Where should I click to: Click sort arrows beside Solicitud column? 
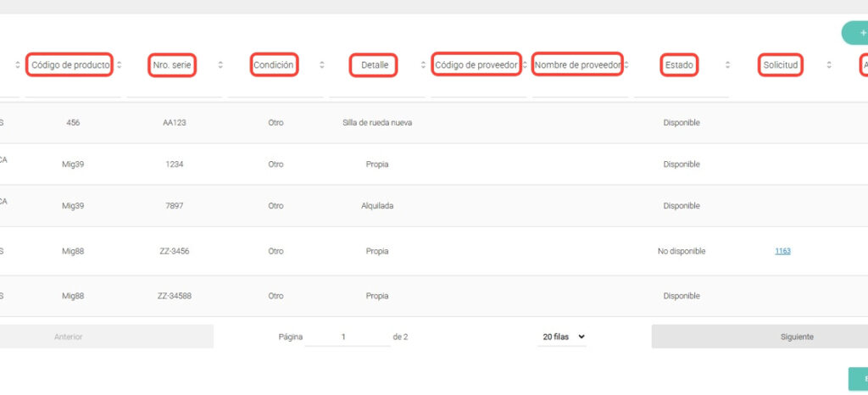point(828,65)
